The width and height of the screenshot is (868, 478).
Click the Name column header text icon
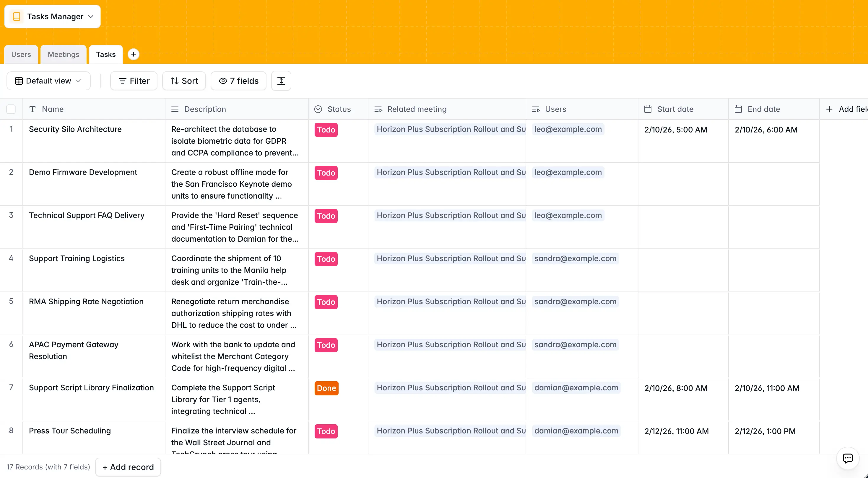coord(33,109)
